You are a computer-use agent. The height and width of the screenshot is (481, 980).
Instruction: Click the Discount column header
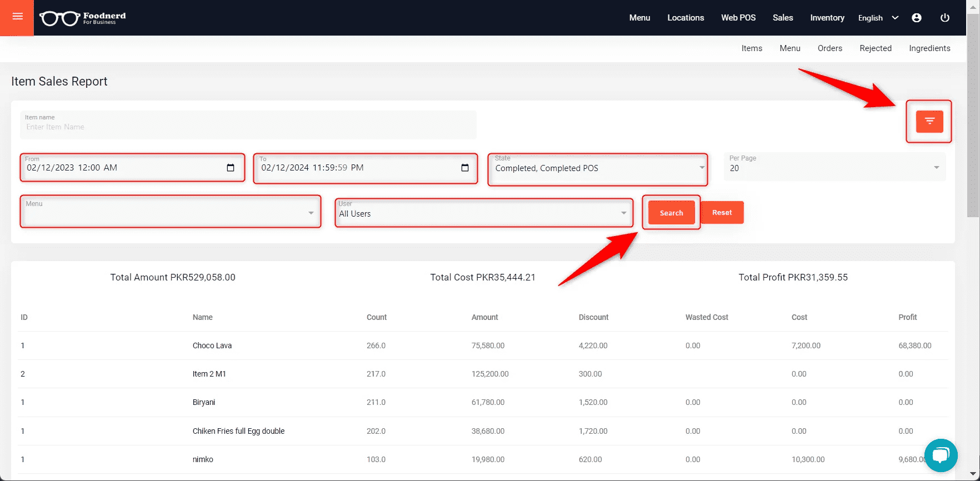(593, 317)
